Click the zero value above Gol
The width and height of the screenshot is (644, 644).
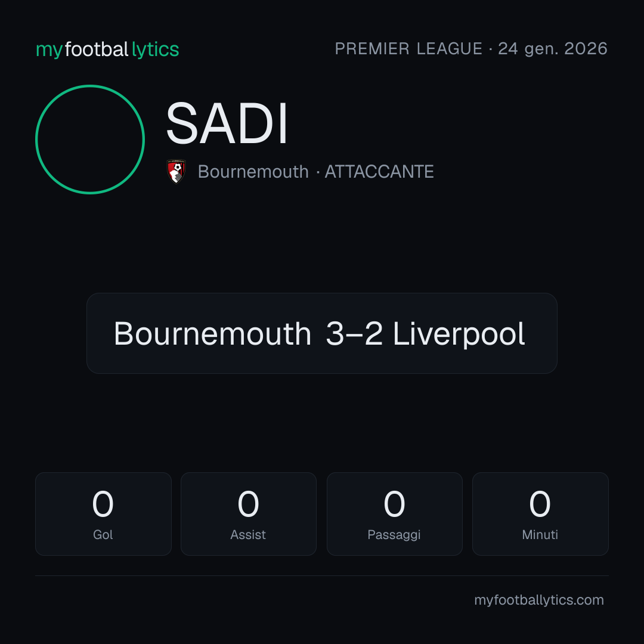click(x=103, y=504)
